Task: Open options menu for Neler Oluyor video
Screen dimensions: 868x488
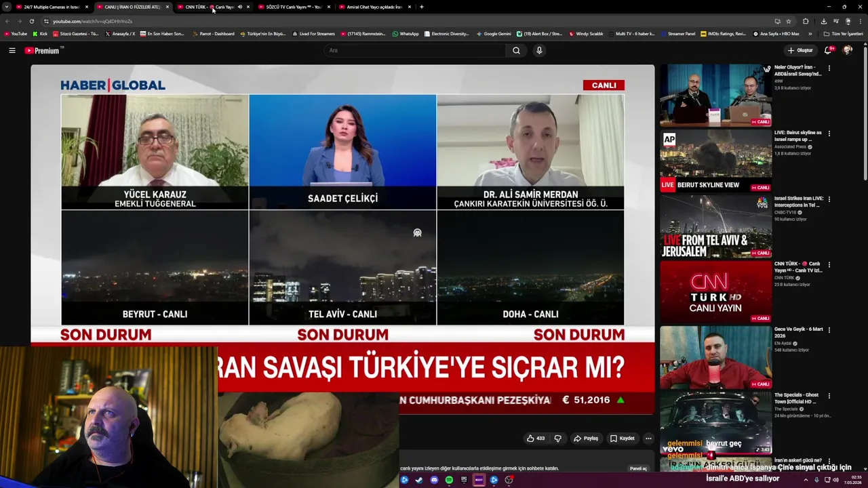Action: (x=829, y=68)
